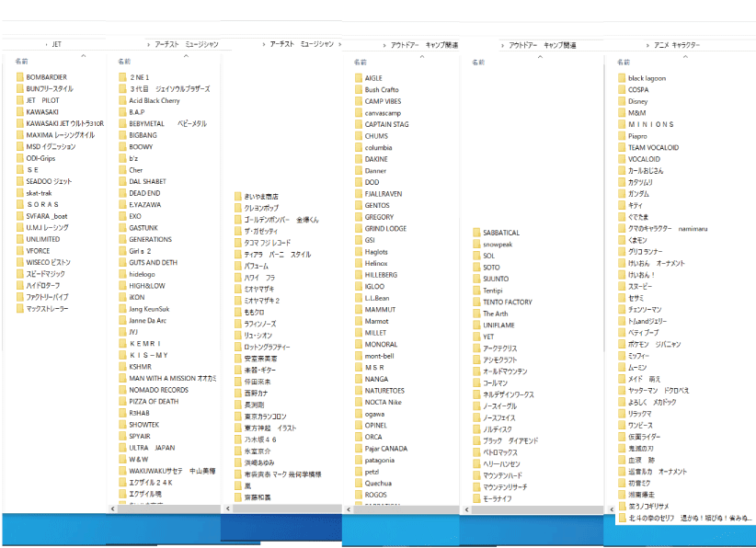Click the ももクロ folder icon
756x548 pixels.
pos(237,312)
